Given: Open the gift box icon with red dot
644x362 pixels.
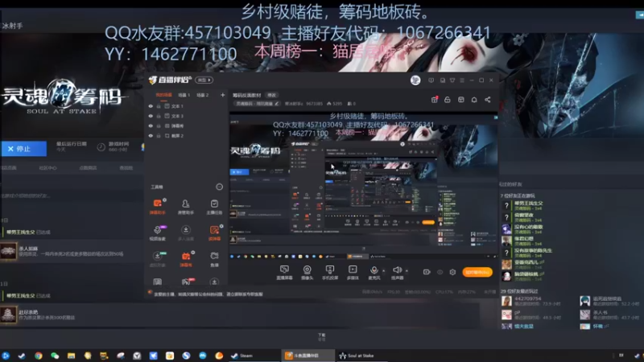Looking at the screenshot, I should pyautogui.click(x=434, y=100).
